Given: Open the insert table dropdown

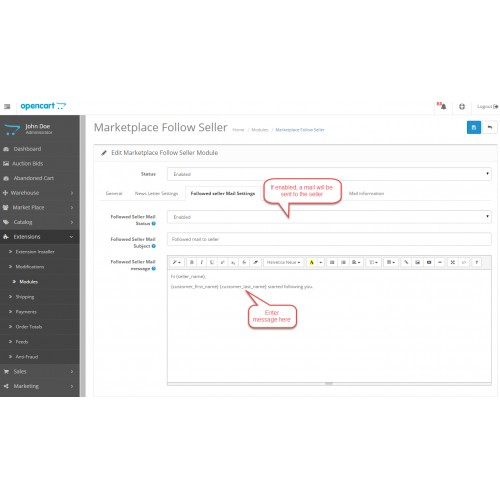Looking at the screenshot, I should (x=391, y=263).
